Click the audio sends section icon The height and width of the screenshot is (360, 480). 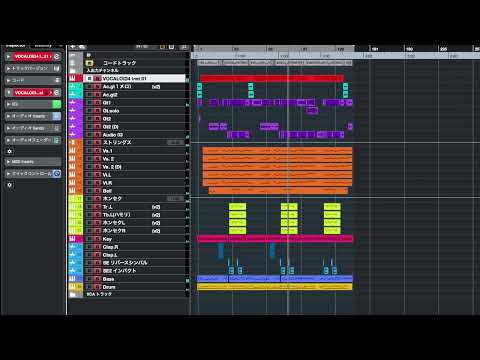tap(57, 128)
